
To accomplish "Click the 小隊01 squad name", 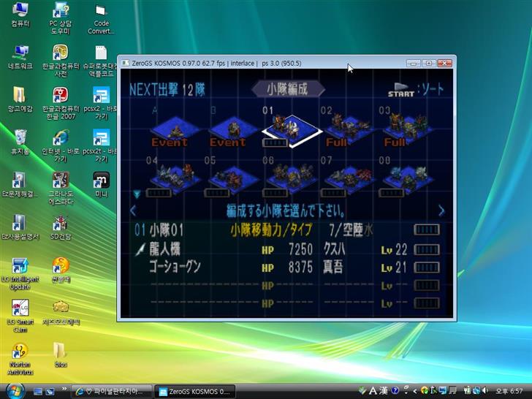I will pos(167,230).
